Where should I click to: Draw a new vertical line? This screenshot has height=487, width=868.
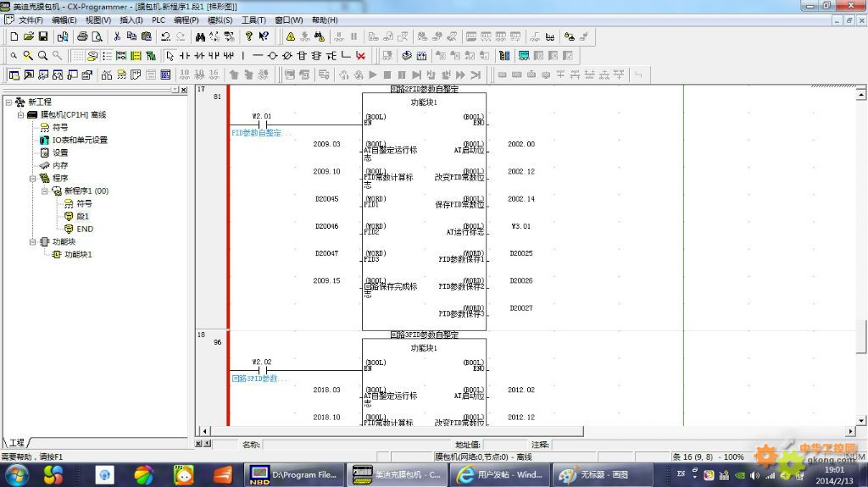pyautogui.click(x=243, y=56)
